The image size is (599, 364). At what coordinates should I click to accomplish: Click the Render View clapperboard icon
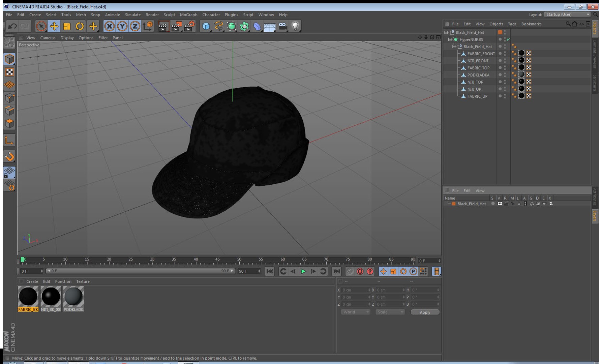[x=163, y=26]
